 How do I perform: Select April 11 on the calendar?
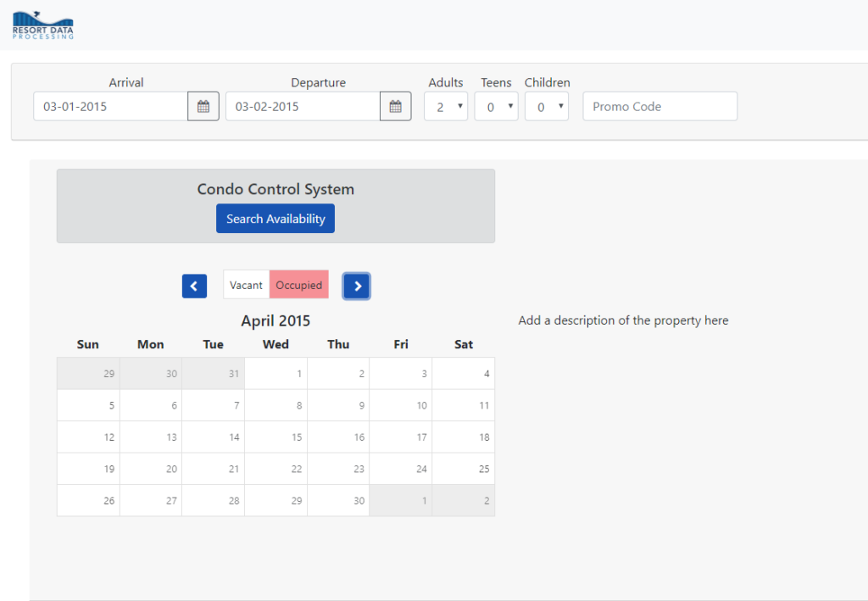click(464, 405)
